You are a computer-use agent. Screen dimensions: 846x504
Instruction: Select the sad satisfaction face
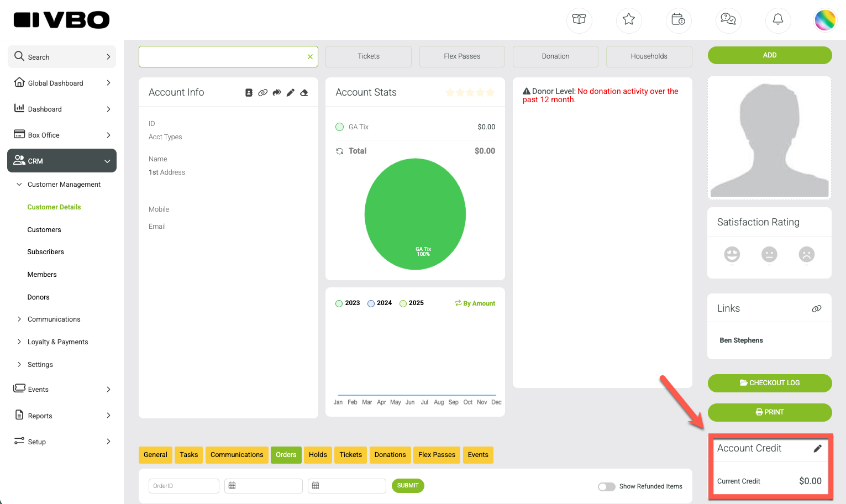click(x=807, y=254)
